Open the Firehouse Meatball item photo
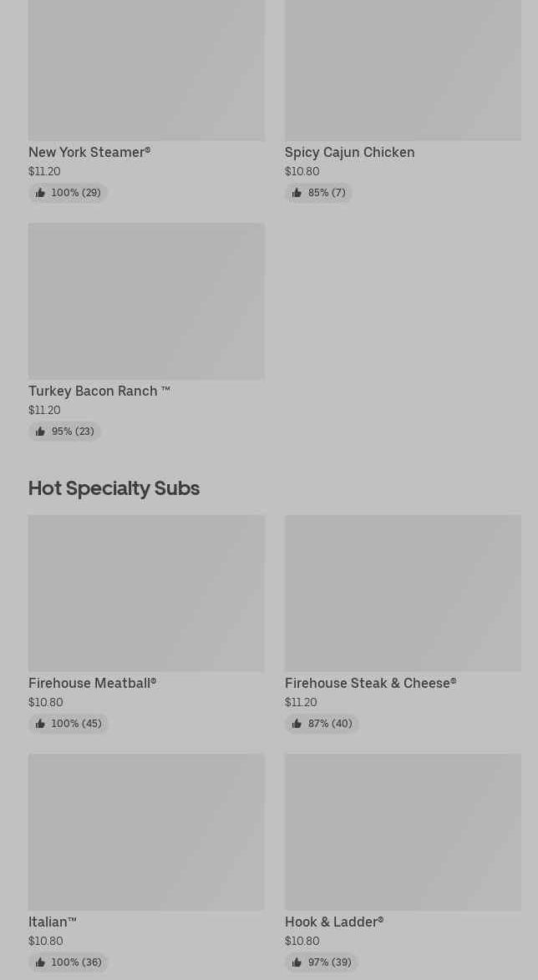 pos(146,593)
